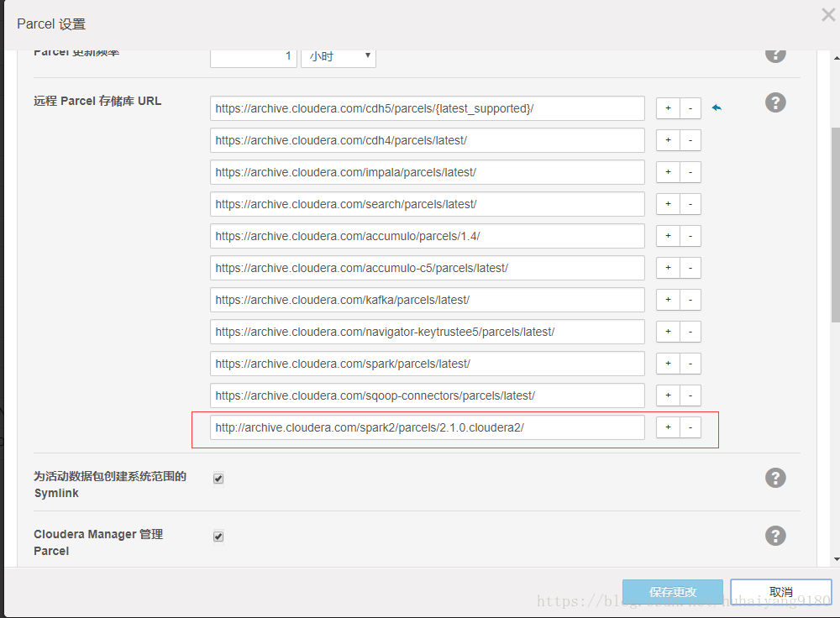Remove the cdh4 parcels URL row
Screen dimensions: 840x618
690,140
